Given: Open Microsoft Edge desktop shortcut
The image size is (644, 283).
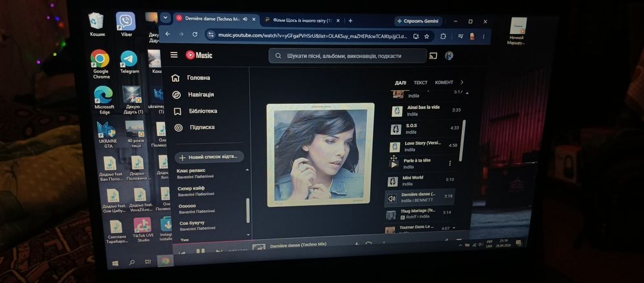Looking at the screenshot, I should tap(104, 100).
